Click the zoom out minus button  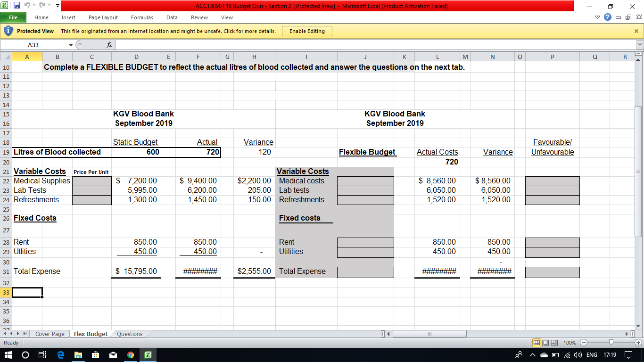coord(584,343)
